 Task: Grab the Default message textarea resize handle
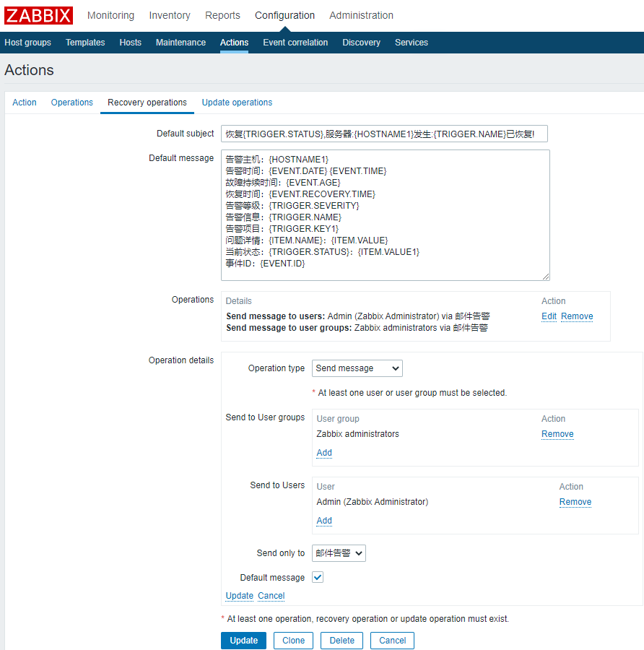546,277
